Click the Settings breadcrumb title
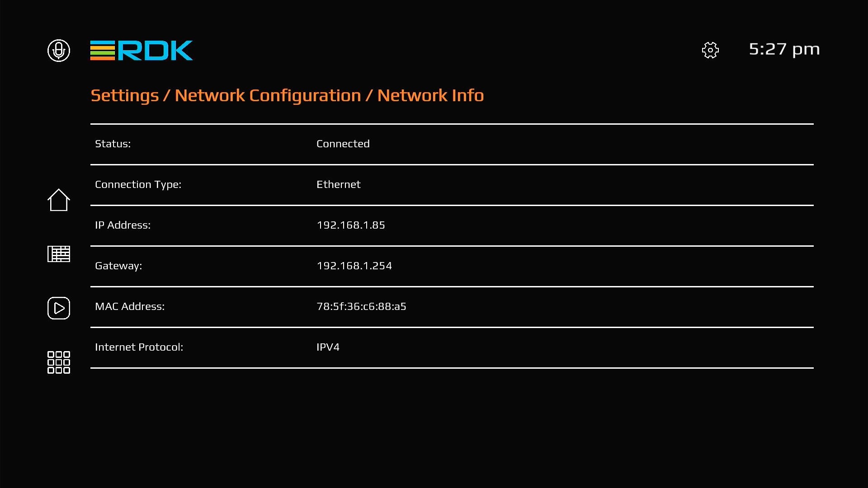Image resolution: width=868 pixels, height=488 pixels. tap(125, 95)
